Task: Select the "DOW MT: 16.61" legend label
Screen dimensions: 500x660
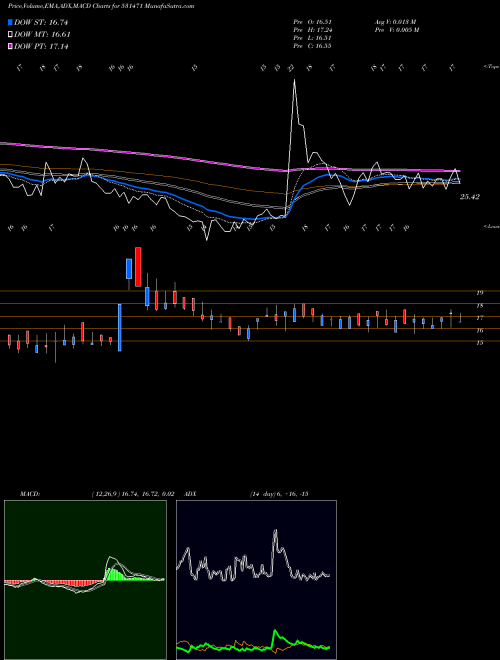Action: (42, 35)
